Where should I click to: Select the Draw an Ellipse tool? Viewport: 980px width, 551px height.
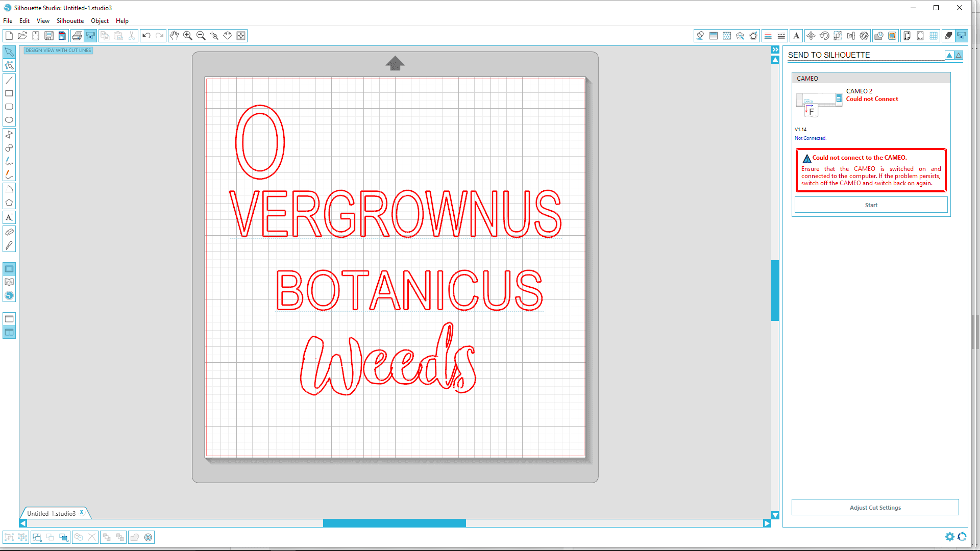(9, 120)
